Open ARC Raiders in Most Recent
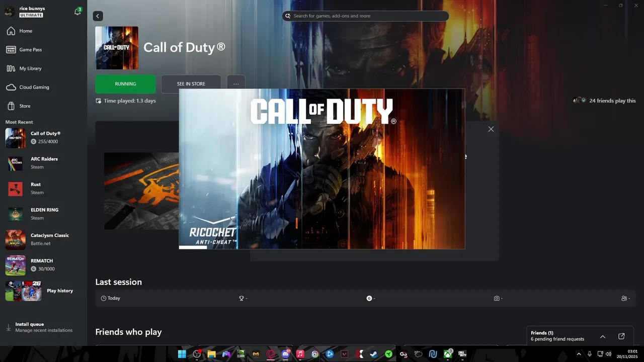644x362 pixels. click(x=44, y=163)
